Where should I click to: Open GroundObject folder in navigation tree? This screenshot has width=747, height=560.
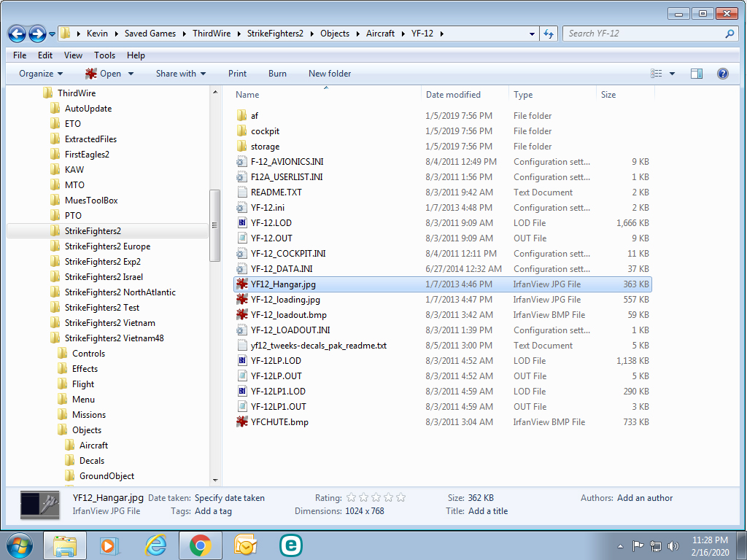pyautogui.click(x=107, y=475)
